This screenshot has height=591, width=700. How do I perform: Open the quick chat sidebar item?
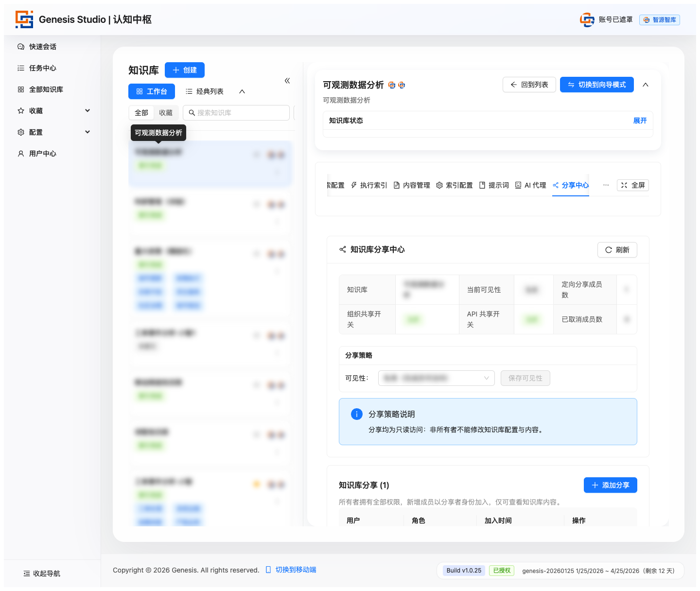[43, 47]
